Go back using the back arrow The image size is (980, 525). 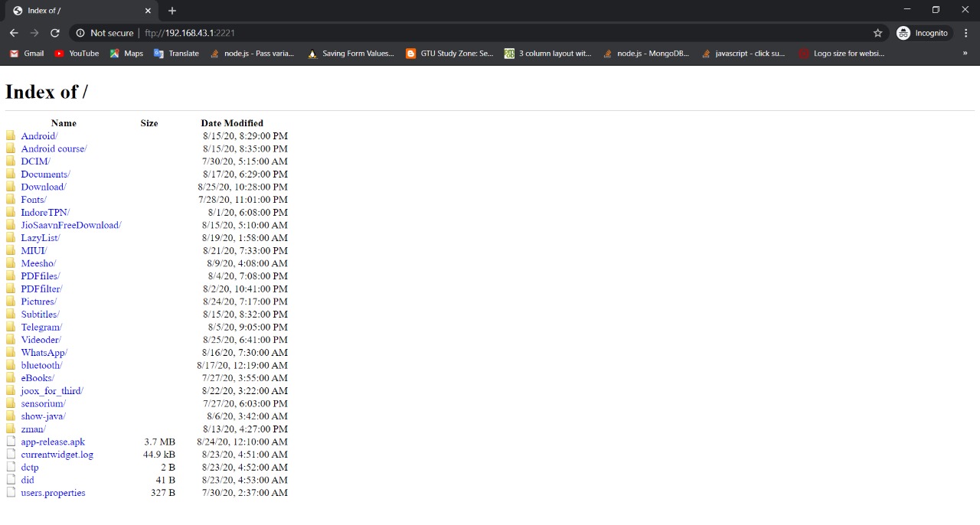point(14,33)
